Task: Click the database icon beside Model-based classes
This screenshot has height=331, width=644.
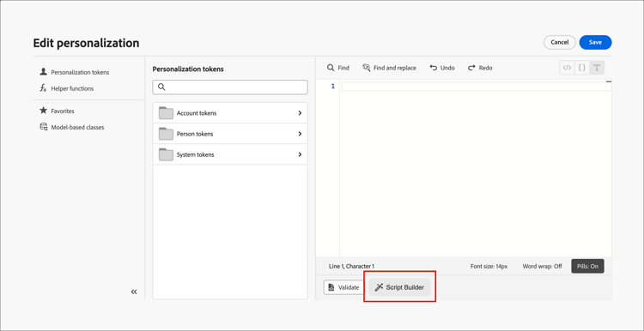Action: click(43, 127)
